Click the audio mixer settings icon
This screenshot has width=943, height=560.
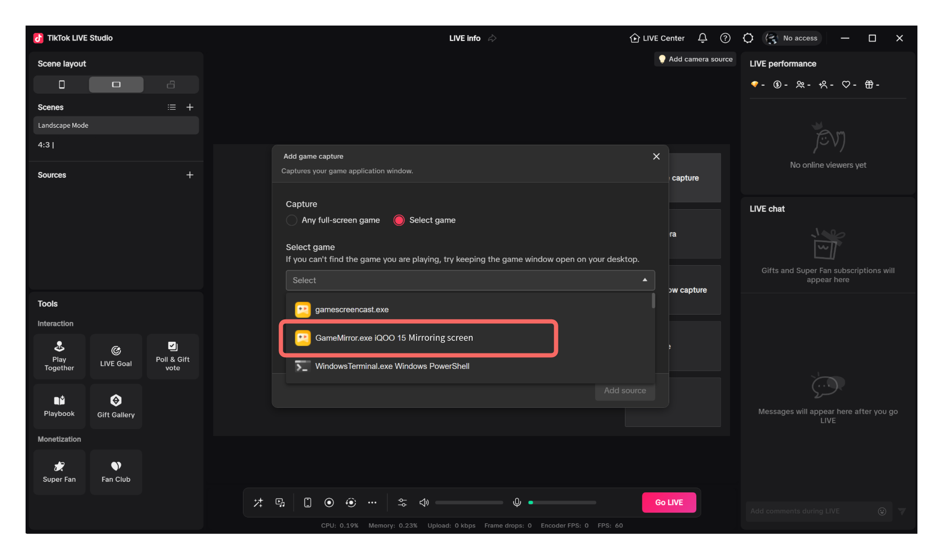pos(402,503)
